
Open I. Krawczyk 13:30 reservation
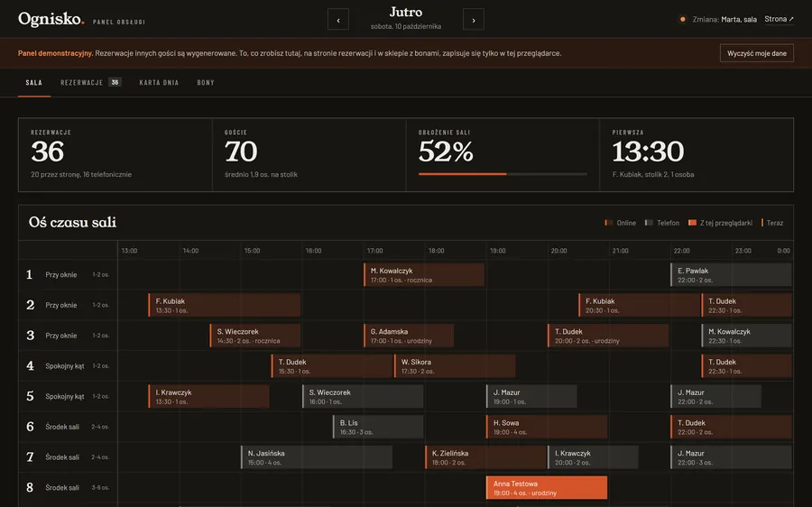[208, 396]
